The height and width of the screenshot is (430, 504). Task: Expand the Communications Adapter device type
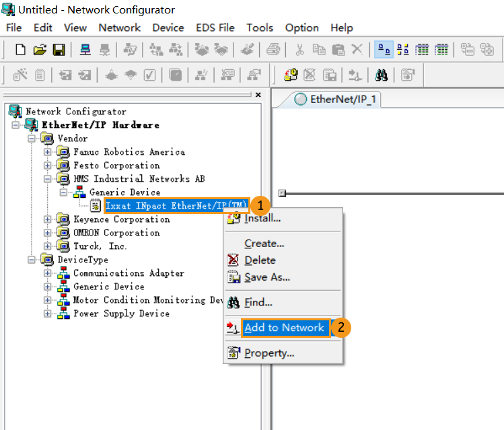tap(48, 273)
